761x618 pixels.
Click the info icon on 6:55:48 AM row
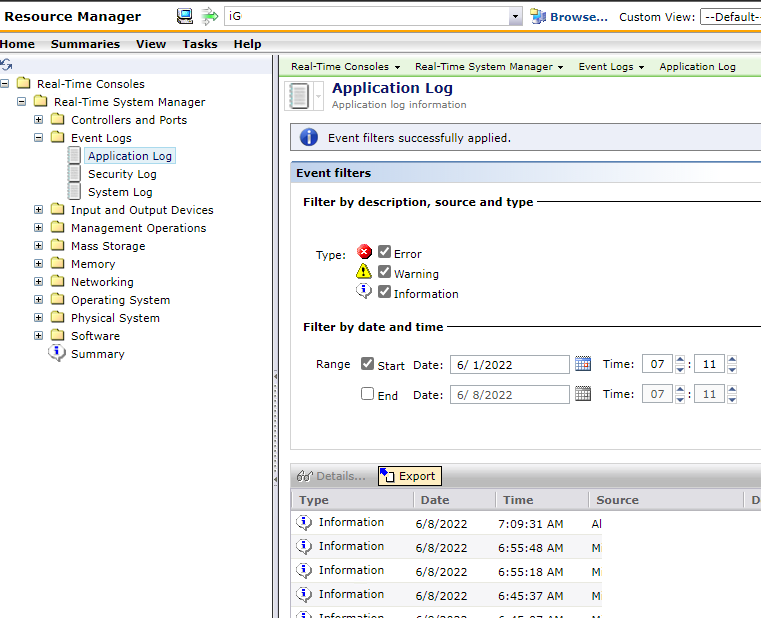(x=304, y=546)
